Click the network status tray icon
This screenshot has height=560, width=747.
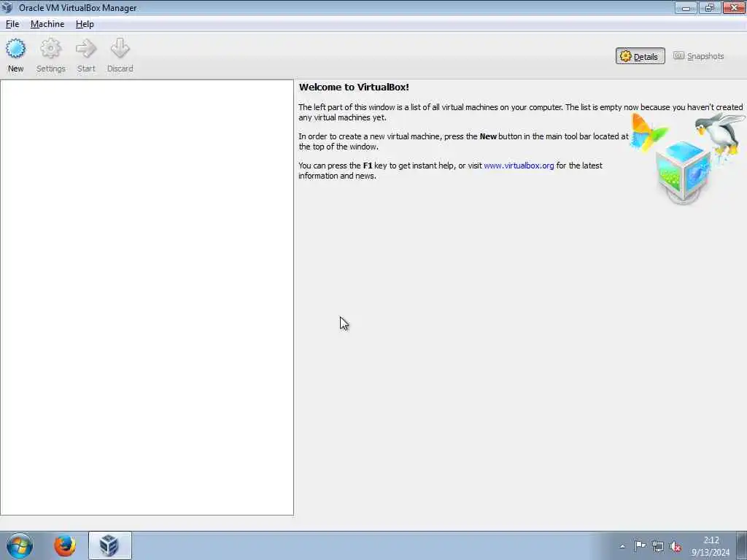[x=658, y=547]
